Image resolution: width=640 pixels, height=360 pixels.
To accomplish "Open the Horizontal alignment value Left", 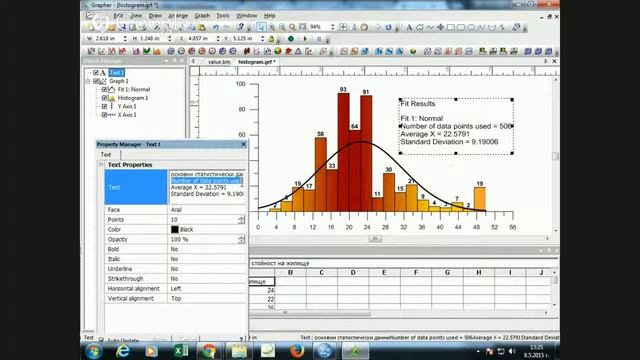I will (207, 289).
